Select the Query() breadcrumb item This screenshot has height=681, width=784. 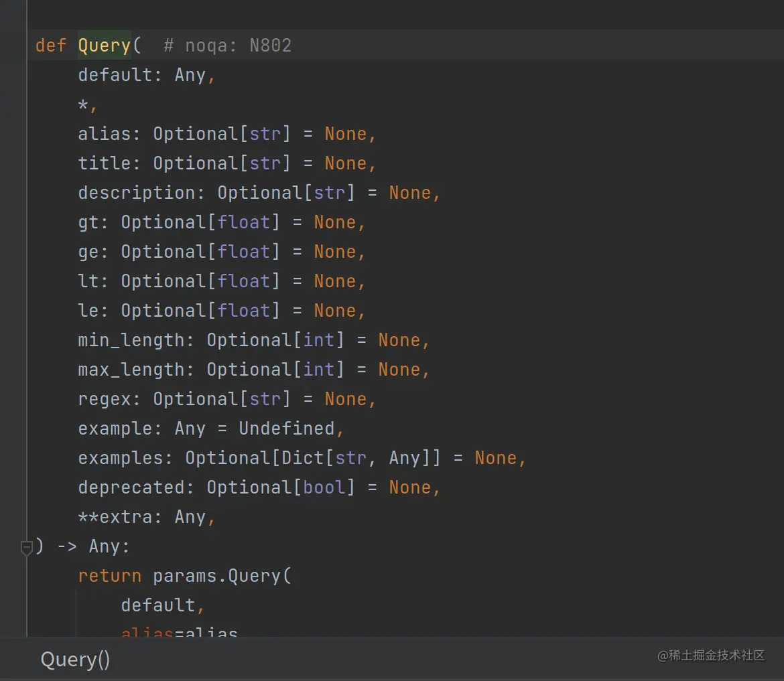click(75, 660)
